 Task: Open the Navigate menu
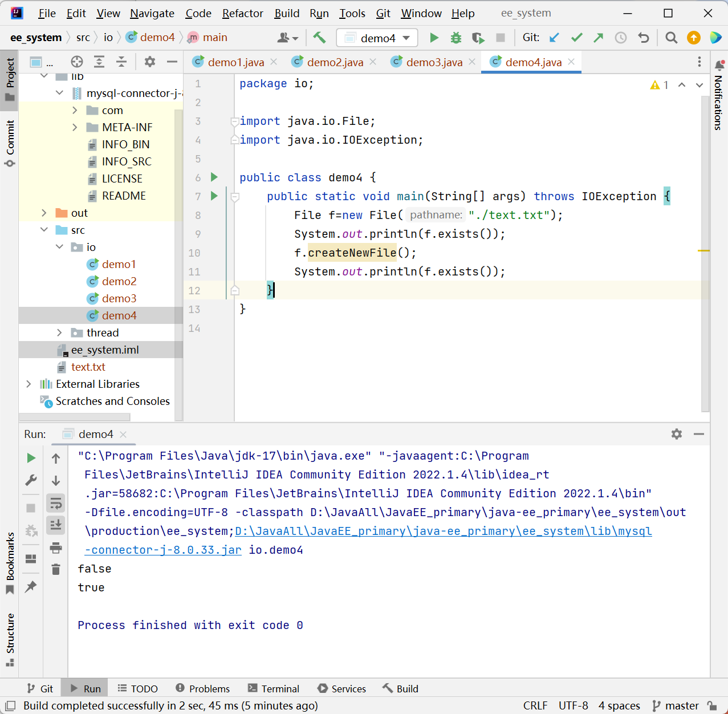152,13
